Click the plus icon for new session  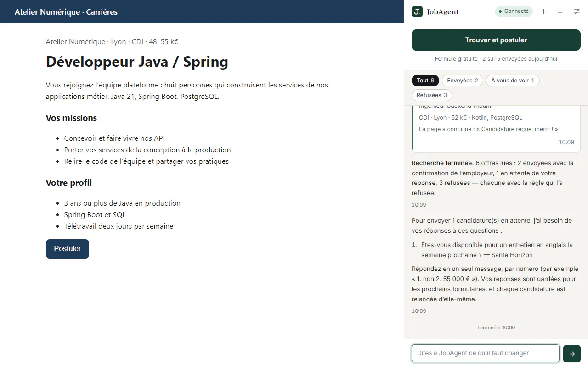pyautogui.click(x=543, y=11)
